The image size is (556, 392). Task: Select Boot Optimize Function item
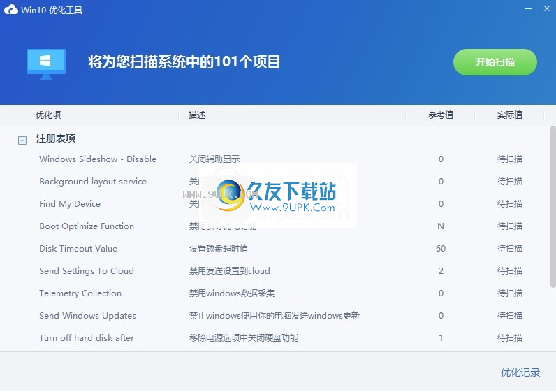tap(87, 226)
